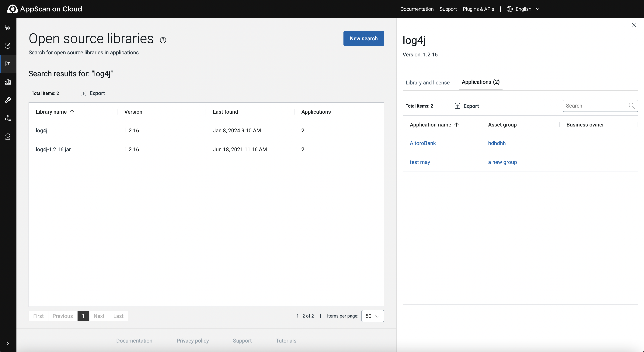Expand the left sidebar with bottom chevron
Viewport: 644px width, 352px height.
(8, 343)
